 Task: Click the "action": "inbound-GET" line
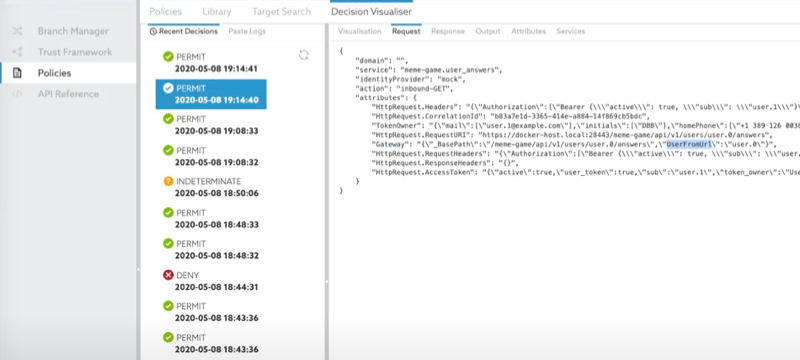405,88
